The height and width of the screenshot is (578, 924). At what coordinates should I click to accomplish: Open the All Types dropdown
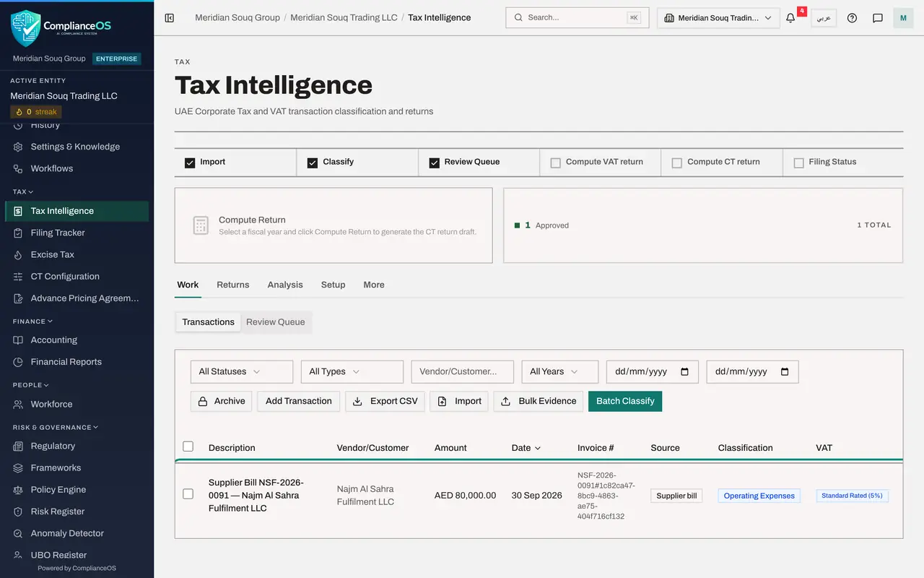tap(352, 371)
